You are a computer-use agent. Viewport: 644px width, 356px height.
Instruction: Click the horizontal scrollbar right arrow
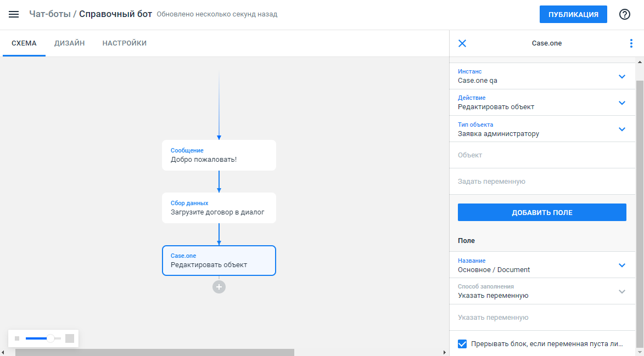pyautogui.click(x=444, y=352)
